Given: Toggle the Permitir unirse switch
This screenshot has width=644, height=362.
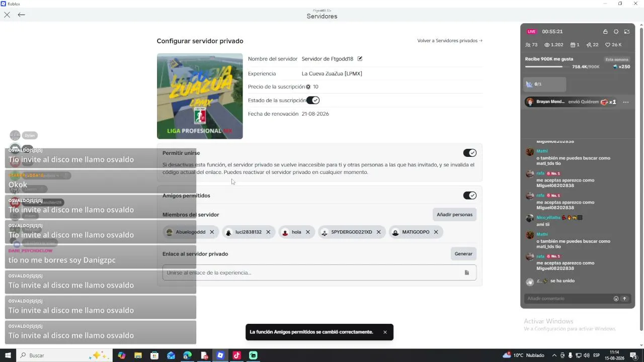Looking at the screenshot, I should point(469,153).
